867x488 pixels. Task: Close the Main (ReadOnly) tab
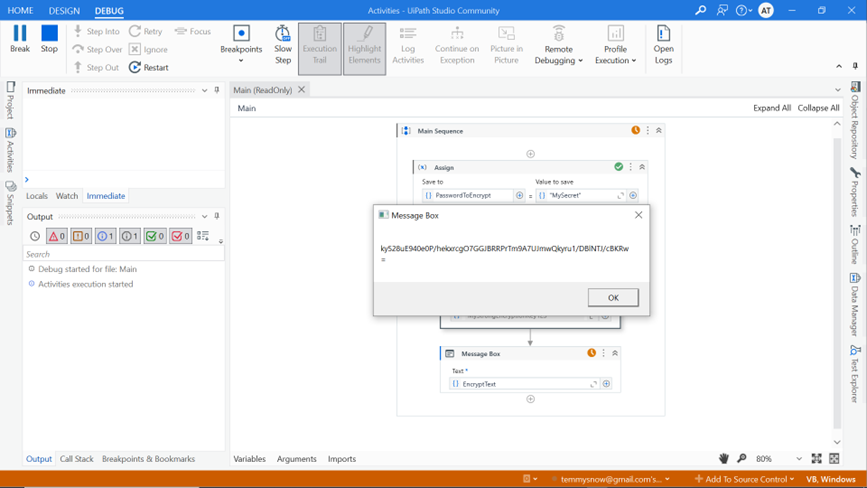pyautogui.click(x=301, y=90)
